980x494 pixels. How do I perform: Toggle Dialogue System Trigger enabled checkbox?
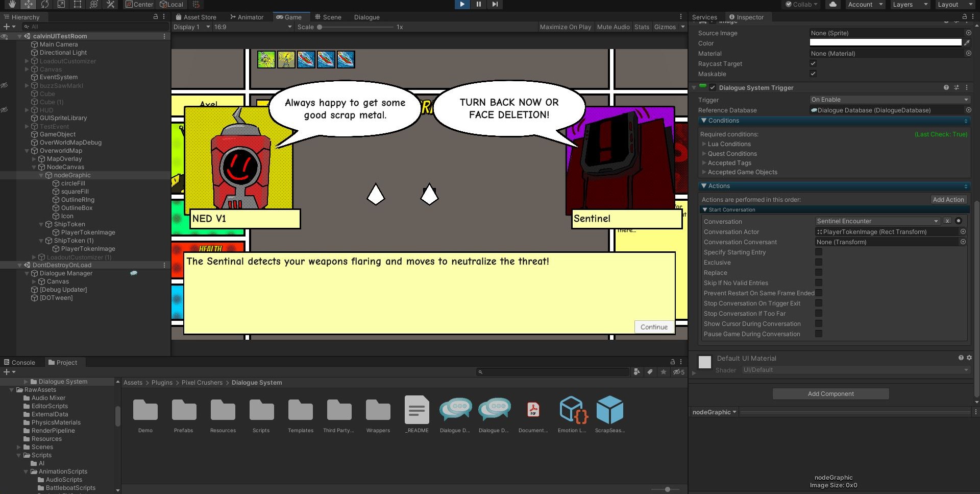713,88
